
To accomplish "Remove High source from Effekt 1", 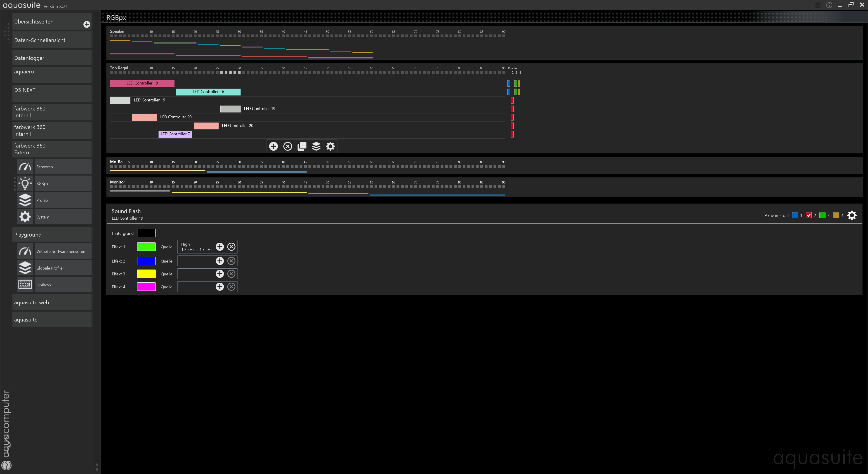I will pos(231,246).
